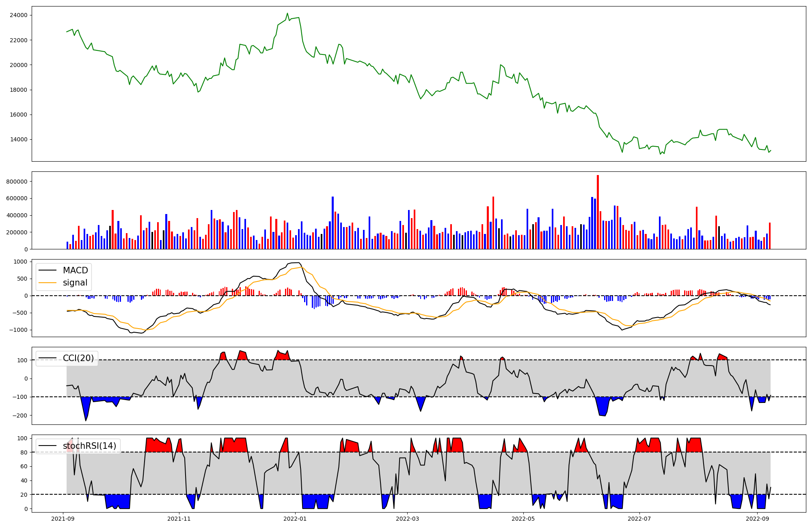Click the MACD legend text label
This screenshot has width=812, height=528.
75,270
